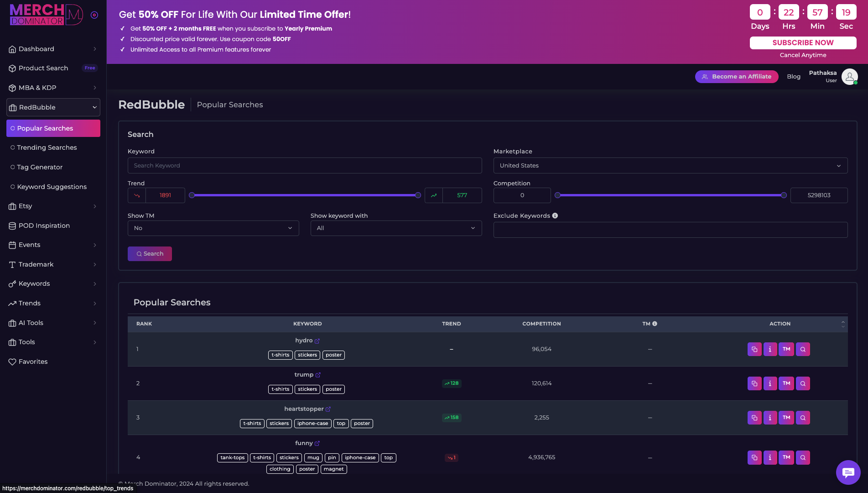Check trademark TM button for heartstopper
The height and width of the screenshot is (493, 868).
point(786,418)
